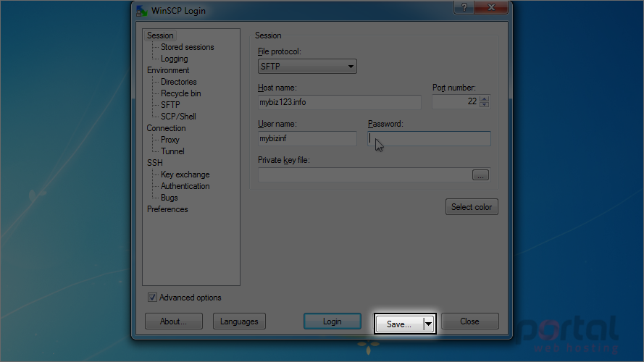The height and width of the screenshot is (362, 644).
Task: Open the Logging settings page
Action: [x=174, y=59]
